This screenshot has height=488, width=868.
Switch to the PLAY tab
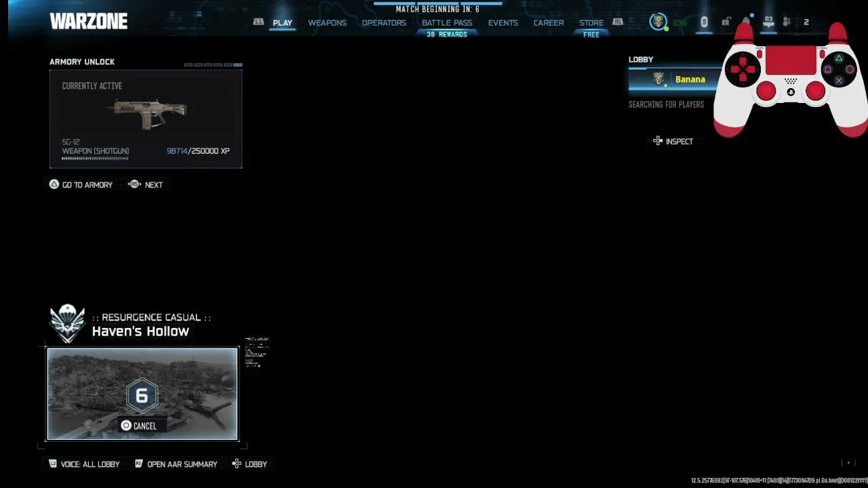(x=282, y=22)
